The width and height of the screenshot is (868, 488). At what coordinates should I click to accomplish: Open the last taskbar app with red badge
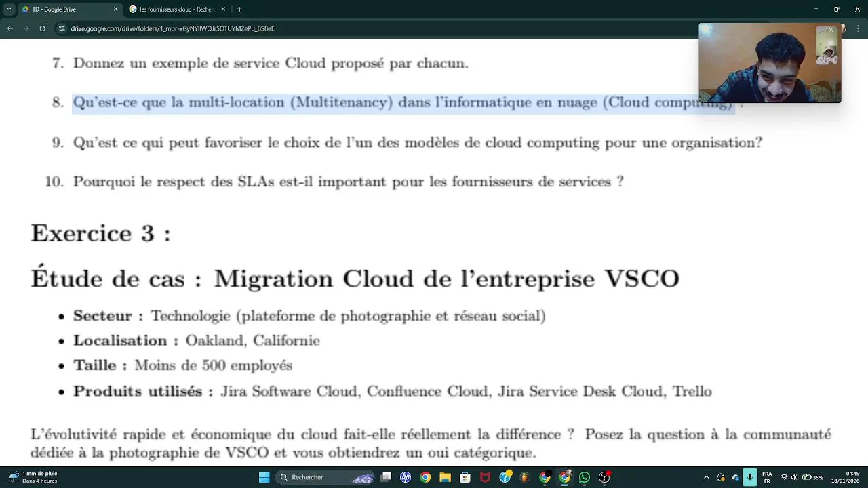coord(604,477)
